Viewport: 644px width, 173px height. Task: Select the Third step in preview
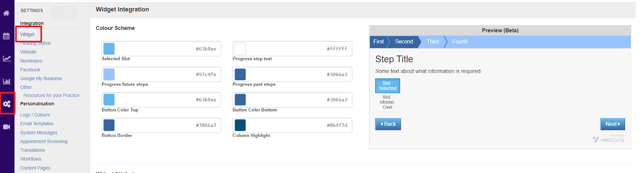tap(433, 41)
